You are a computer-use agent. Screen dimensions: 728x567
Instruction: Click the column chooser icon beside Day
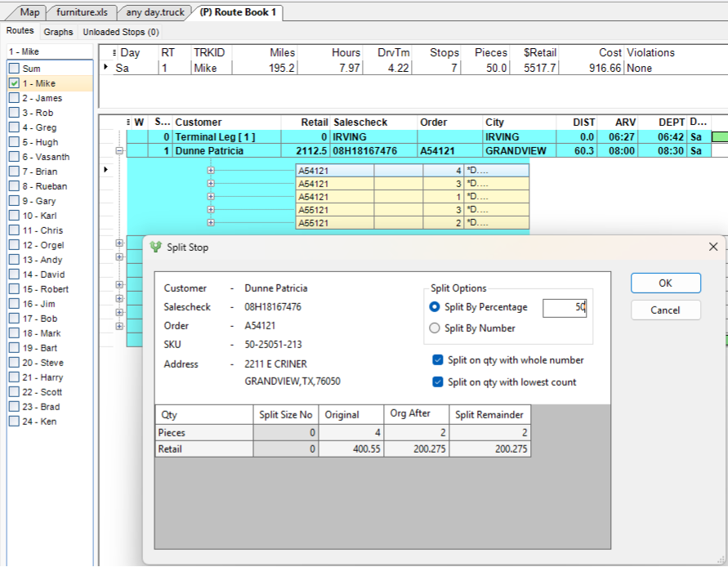coord(114,53)
